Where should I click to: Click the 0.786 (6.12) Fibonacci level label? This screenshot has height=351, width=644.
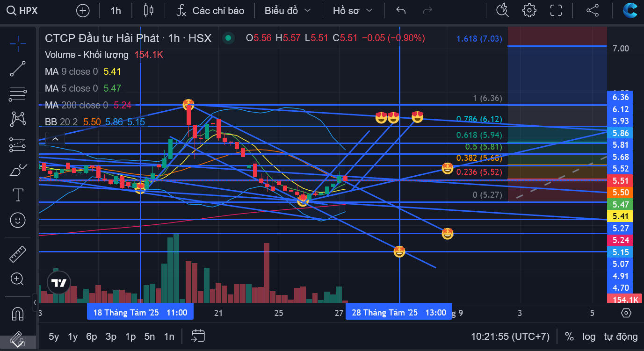[479, 119]
